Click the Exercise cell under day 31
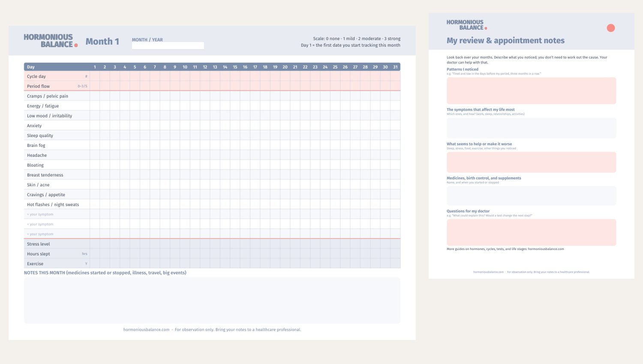The width and height of the screenshot is (643, 364). point(395,263)
